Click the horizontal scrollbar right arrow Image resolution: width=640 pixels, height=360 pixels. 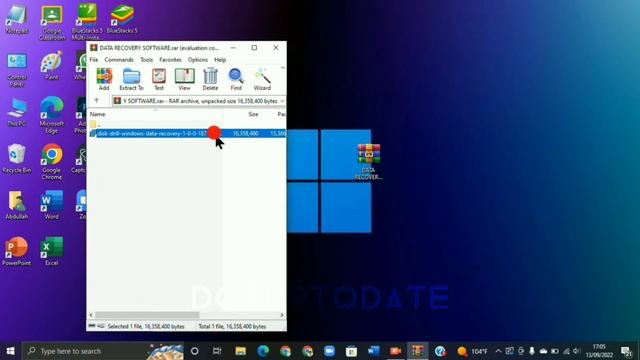click(x=282, y=315)
